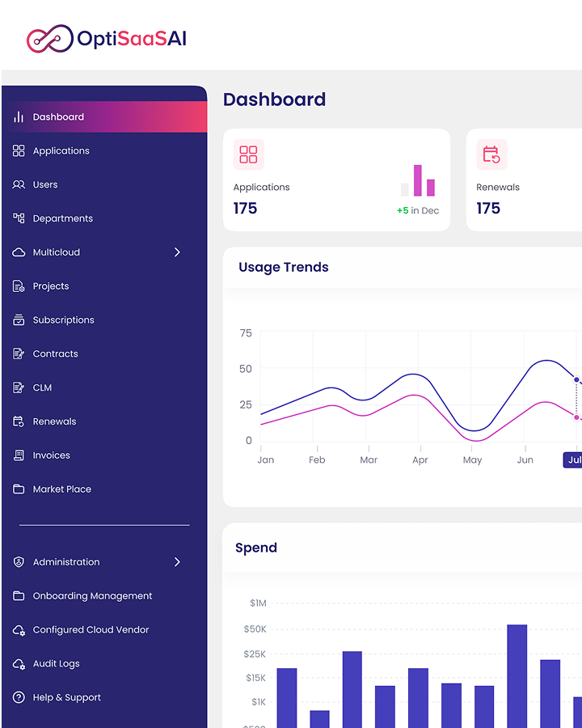
Task: Open the Market Place link
Action: [x=104, y=489]
